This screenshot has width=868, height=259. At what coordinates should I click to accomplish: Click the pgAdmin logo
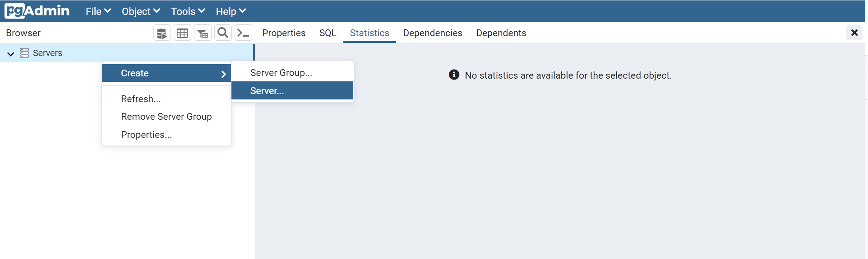[x=37, y=11]
